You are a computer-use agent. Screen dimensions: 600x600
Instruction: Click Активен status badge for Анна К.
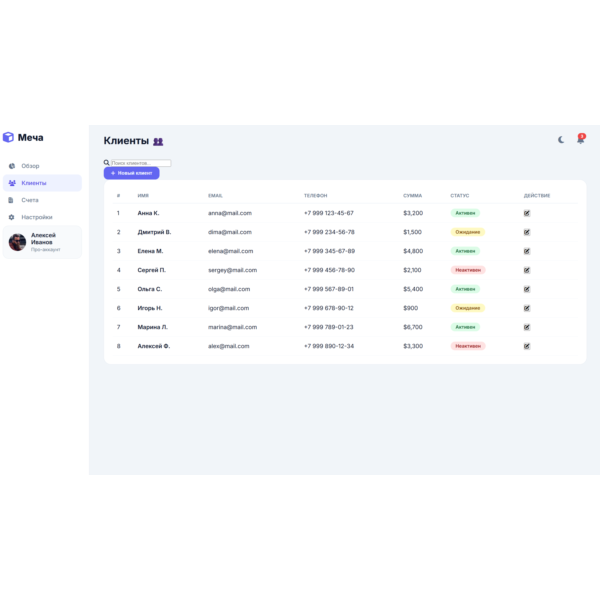pos(465,213)
